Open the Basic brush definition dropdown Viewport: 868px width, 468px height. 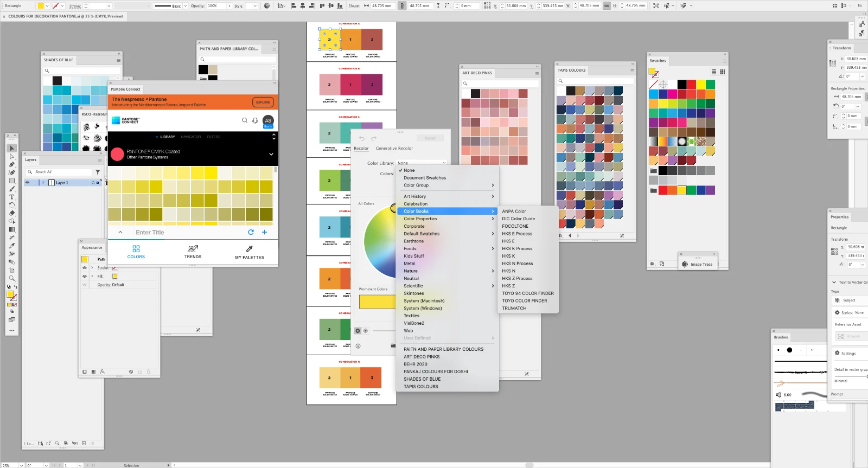click(186, 6)
